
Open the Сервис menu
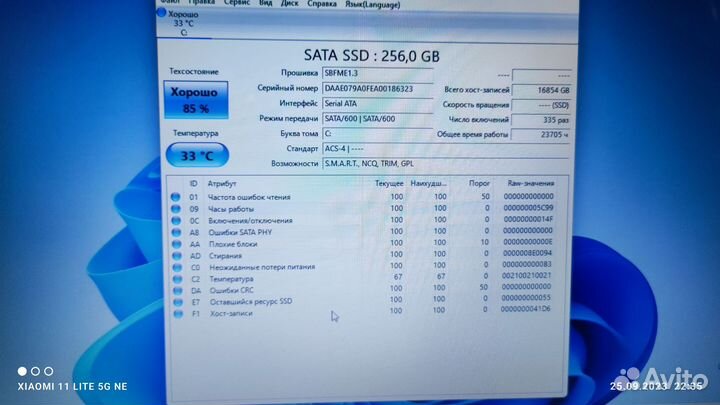[x=236, y=3]
